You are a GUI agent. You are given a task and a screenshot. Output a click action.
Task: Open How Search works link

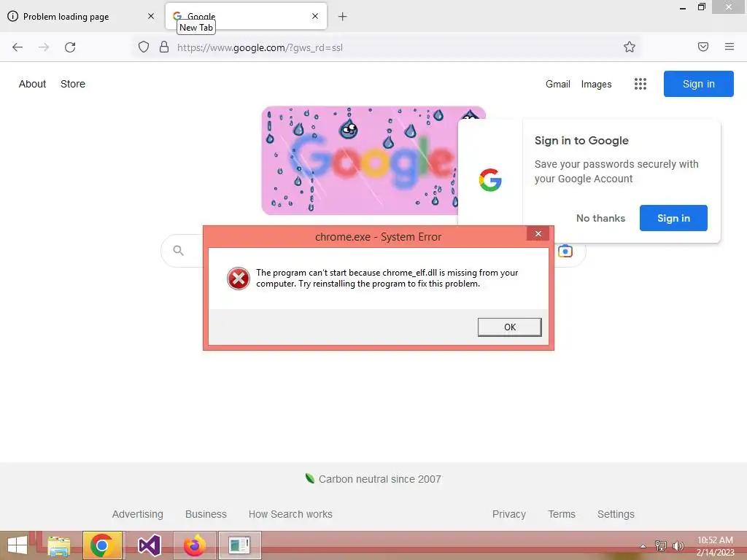click(290, 514)
